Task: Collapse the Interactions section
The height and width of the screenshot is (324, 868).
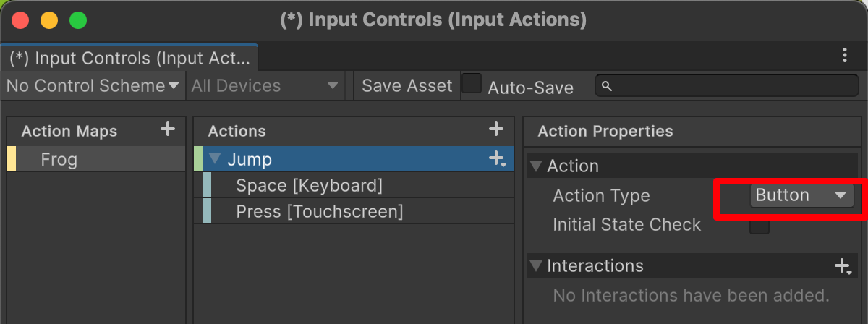Action: [535, 266]
